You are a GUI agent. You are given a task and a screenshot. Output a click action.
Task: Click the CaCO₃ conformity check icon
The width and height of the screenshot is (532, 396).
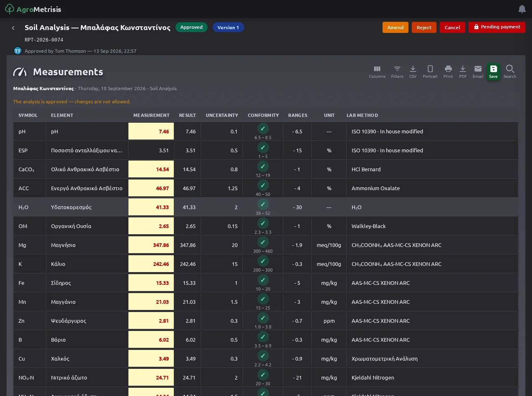point(263,166)
